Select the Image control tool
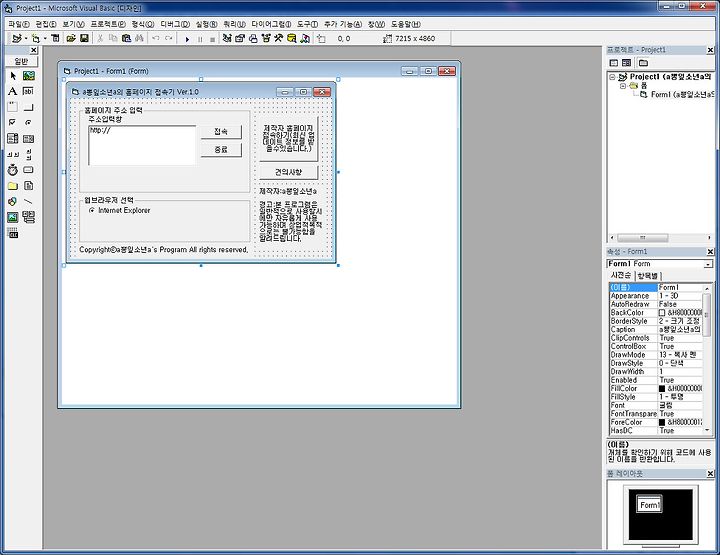Viewport: 720px width, 555px height. (x=13, y=217)
